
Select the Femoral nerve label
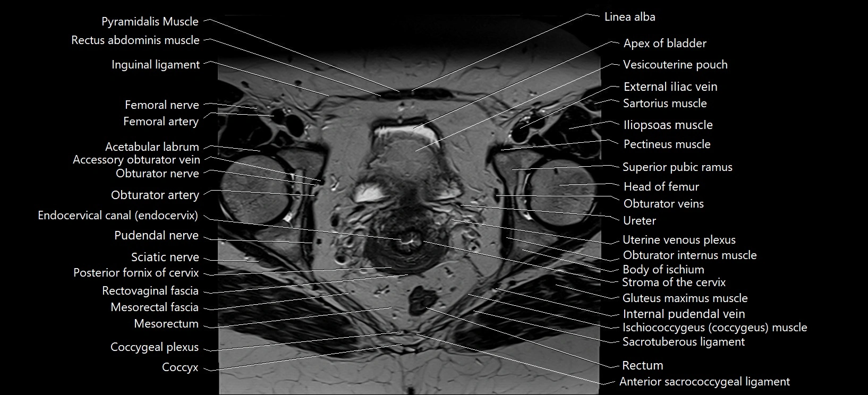(x=162, y=105)
